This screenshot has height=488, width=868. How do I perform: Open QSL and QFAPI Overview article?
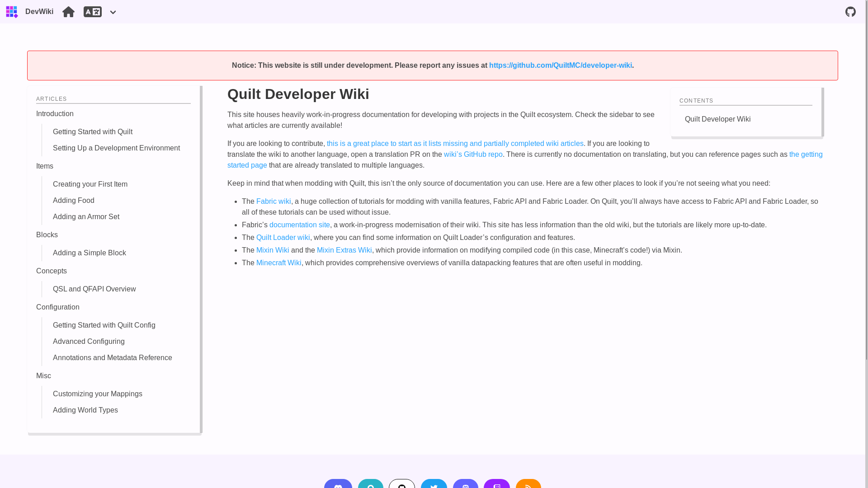pos(94,289)
